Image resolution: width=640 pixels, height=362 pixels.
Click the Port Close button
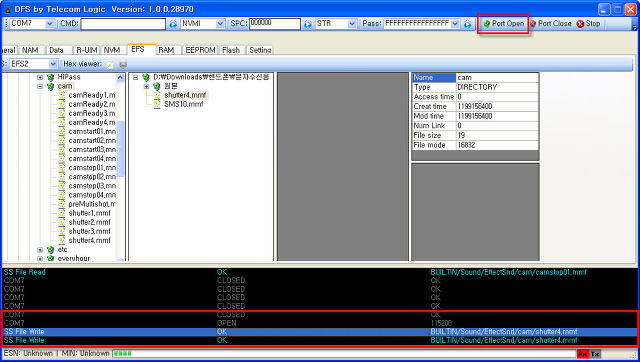[551, 24]
